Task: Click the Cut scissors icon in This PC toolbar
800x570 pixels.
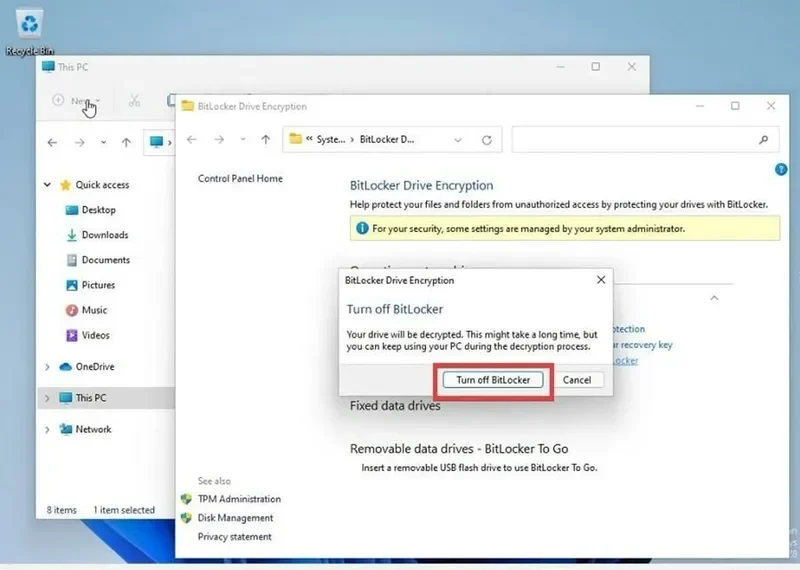Action: (x=134, y=101)
